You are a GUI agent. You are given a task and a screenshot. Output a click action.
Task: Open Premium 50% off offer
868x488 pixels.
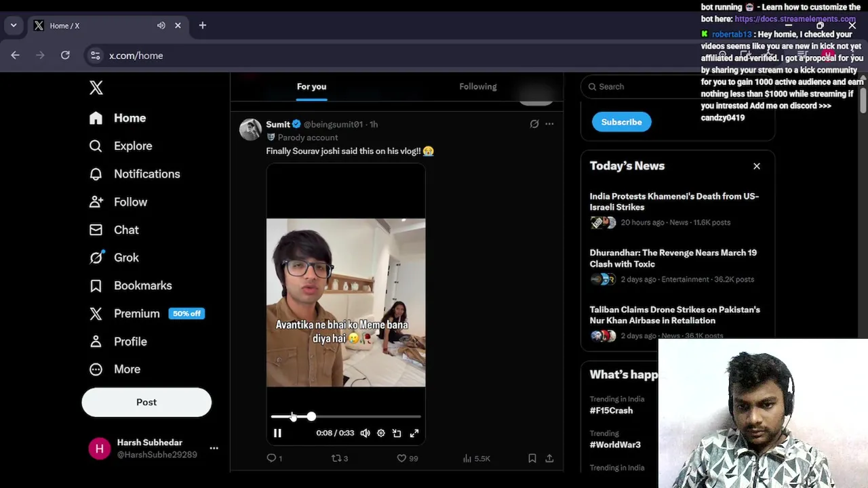pos(146,313)
